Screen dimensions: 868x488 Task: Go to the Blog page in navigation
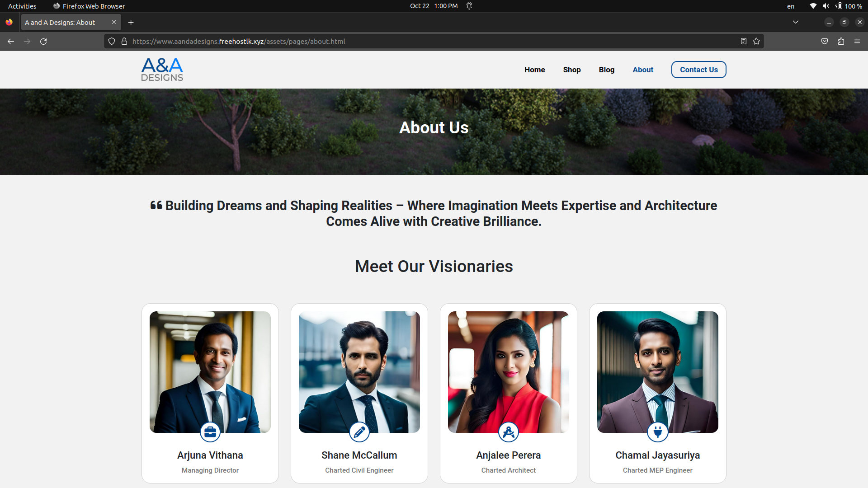[606, 70]
